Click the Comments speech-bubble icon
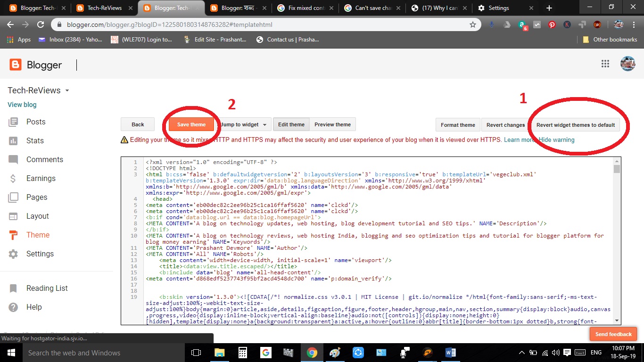Viewport: 644px width, 362px height. click(x=13, y=160)
